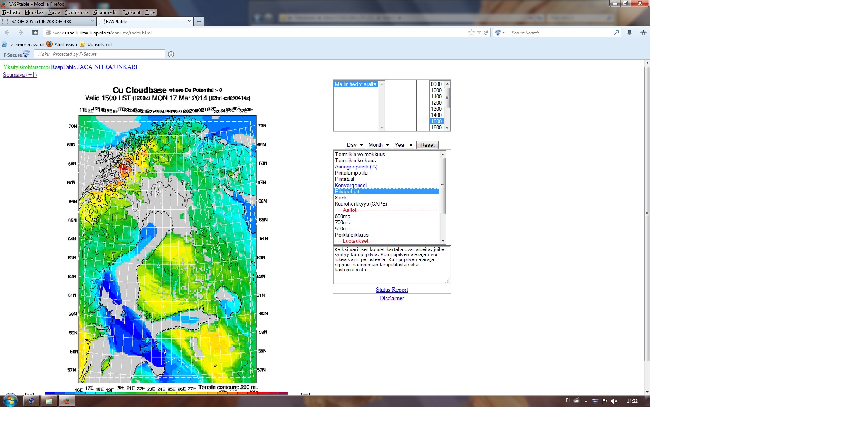Click the F-Secure help question mark icon
This screenshot has width=868, height=426.
(x=171, y=54)
